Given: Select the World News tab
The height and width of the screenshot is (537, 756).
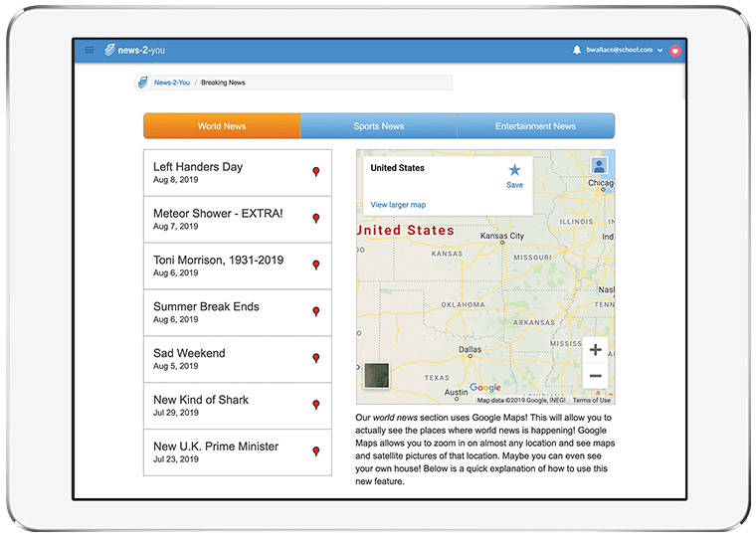Looking at the screenshot, I should click(222, 126).
